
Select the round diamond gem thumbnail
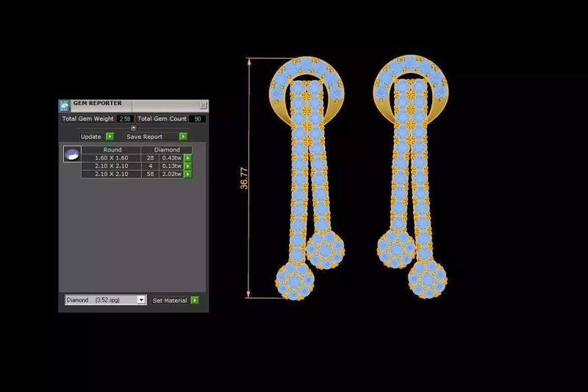click(x=72, y=154)
